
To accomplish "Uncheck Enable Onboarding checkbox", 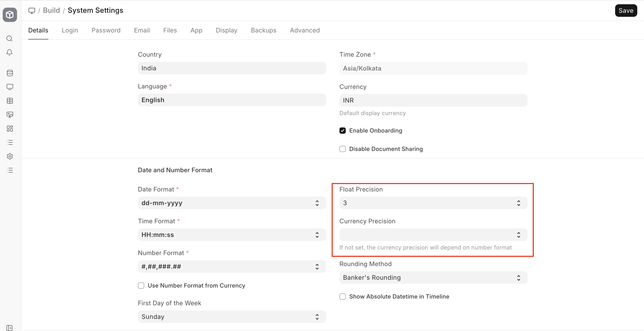I will [343, 131].
